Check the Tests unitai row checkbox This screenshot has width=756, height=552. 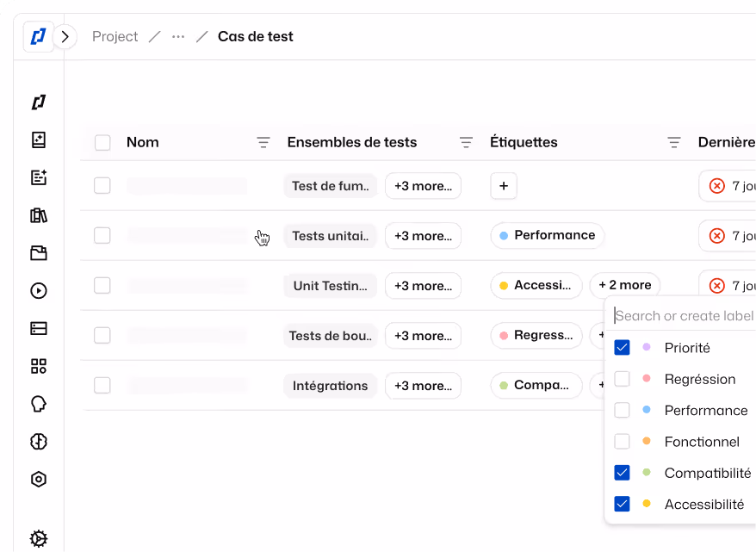click(102, 236)
